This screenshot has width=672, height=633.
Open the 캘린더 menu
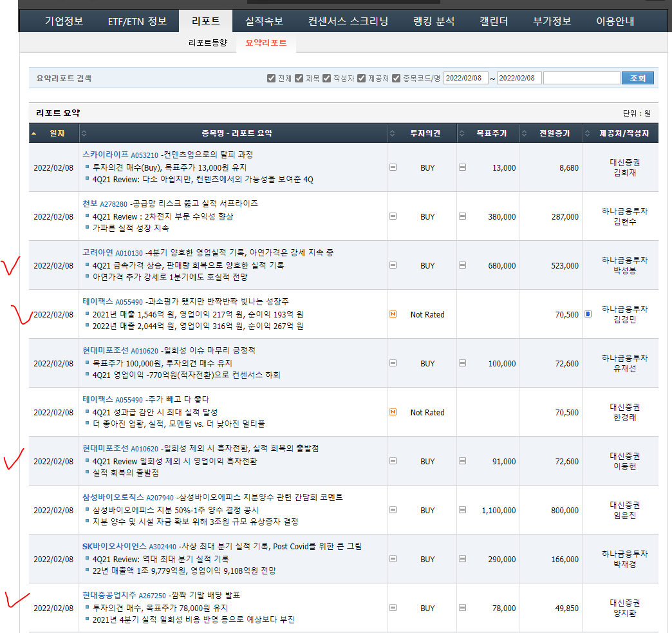click(x=494, y=21)
